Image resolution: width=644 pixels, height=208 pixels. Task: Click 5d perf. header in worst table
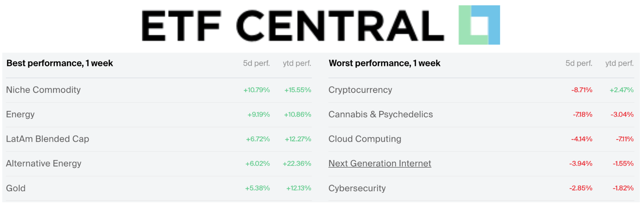point(579,63)
